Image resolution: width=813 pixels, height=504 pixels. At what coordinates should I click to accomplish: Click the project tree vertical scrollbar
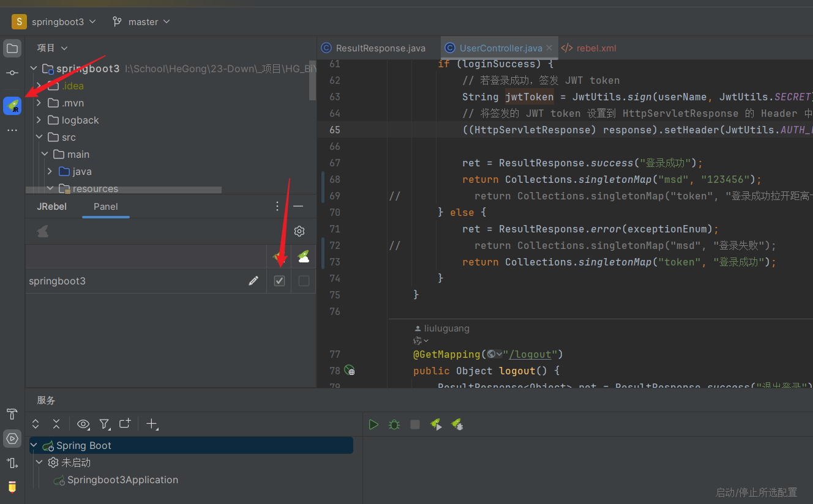[313, 81]
